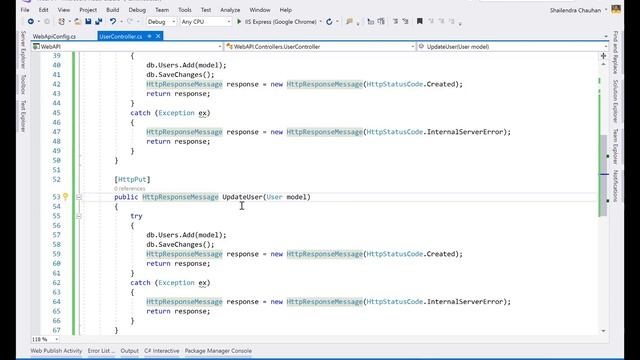This screenshot has width=640, height=360.
Task: Click the split editor icon above scrollbar
Action: click(x=603, y=56)
